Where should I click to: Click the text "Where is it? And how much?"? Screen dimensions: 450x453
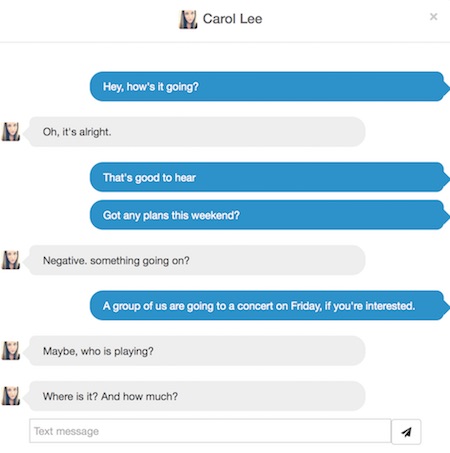(110, 396)
